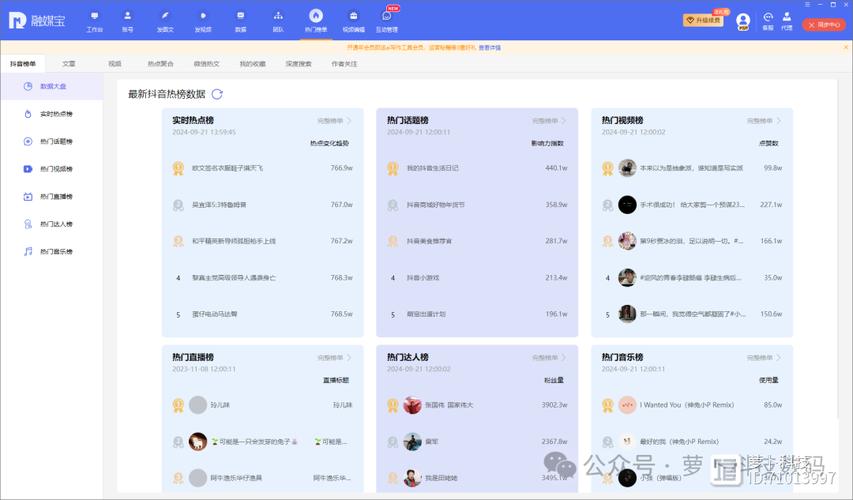The image size is (853, 500).
Task: Click the video thumbnail with 35.0w likes
Action: [x=627, y=277]
